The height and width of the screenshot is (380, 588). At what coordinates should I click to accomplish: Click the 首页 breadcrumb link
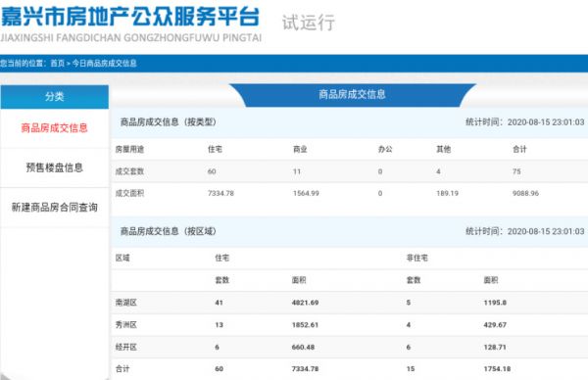pyautogui.click(x=58, y=64)
